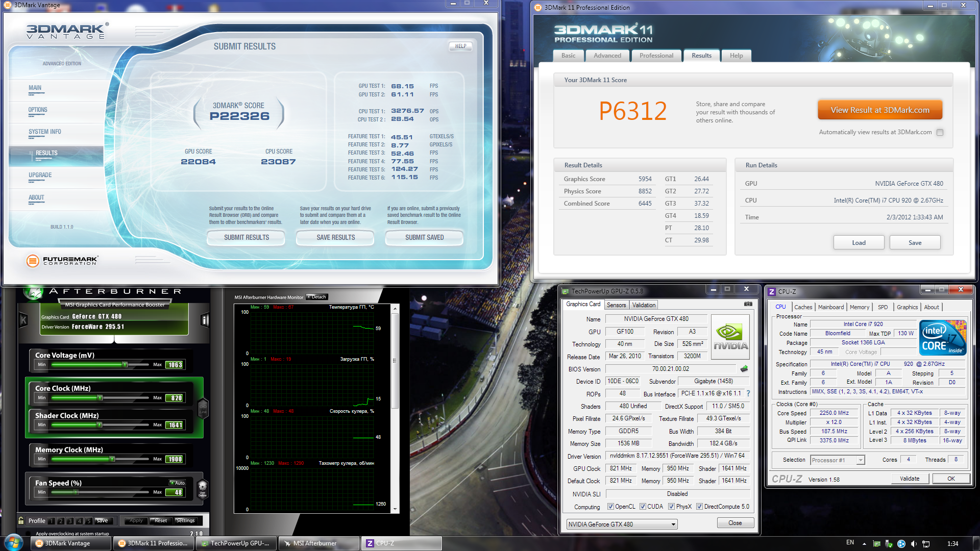
Task: Toggle the CUDA checkbox in GPU-Z
Action: (x=643, y=507)
